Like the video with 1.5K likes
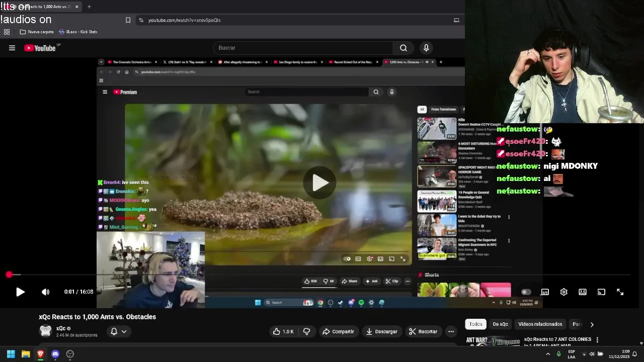This screenshot has height=362, width=644. (x=283, y=331)
